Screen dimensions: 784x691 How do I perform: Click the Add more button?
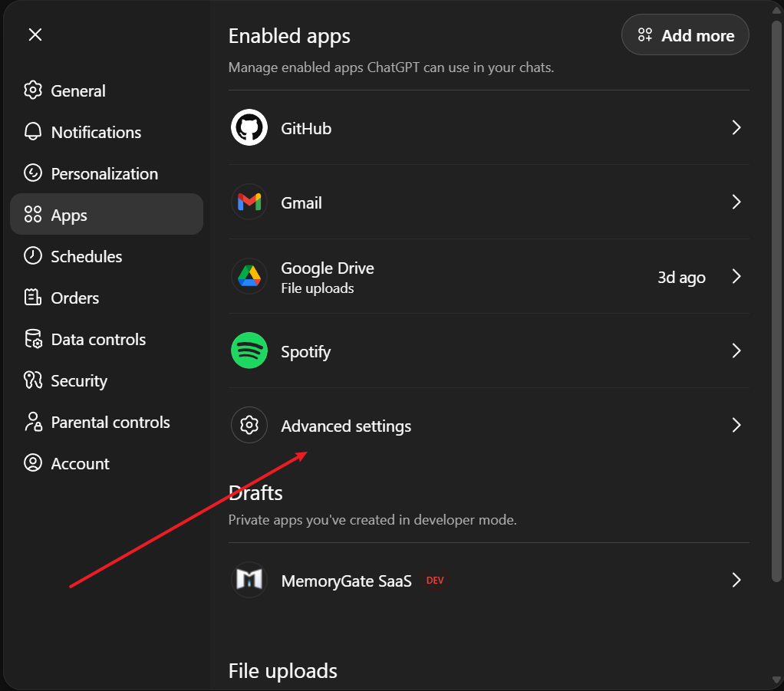point(685,35)
